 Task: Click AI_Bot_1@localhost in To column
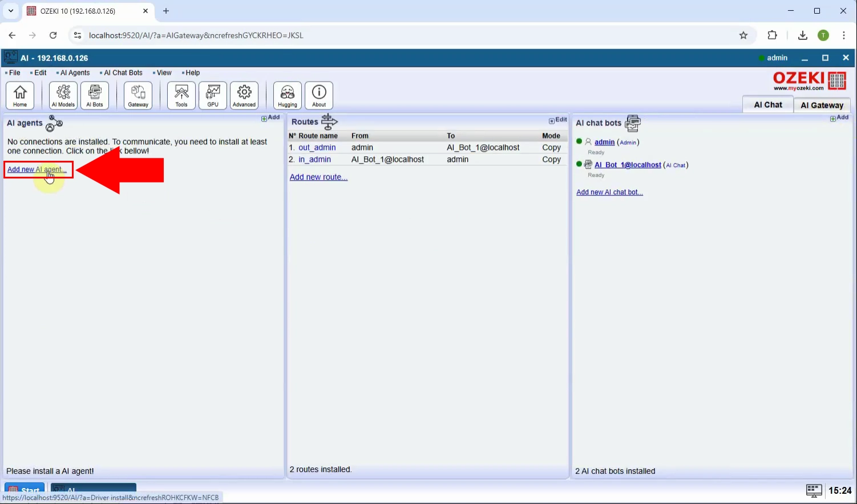(483, 148)
